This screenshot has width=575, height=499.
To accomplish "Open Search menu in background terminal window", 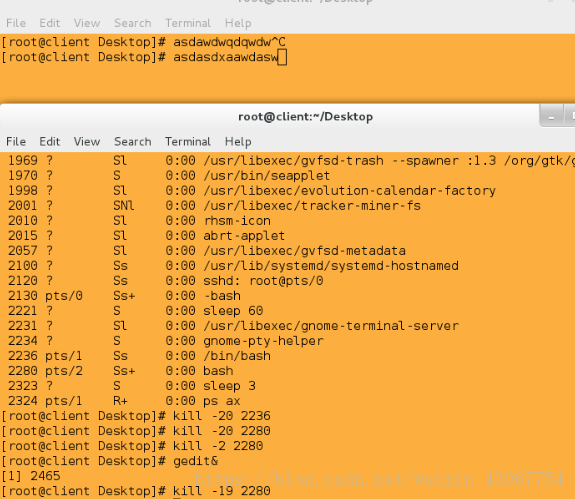I will point(132,23).
